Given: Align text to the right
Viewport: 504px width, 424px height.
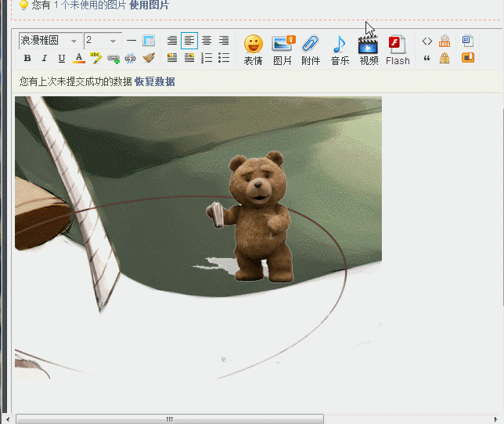Looking at the screenshot, I should [x=224, y=41].
